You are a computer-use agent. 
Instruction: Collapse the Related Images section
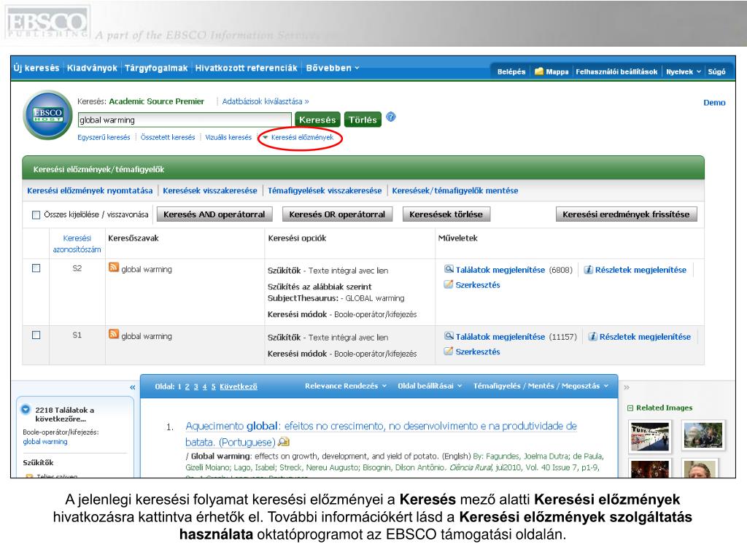tap(630, 408)
